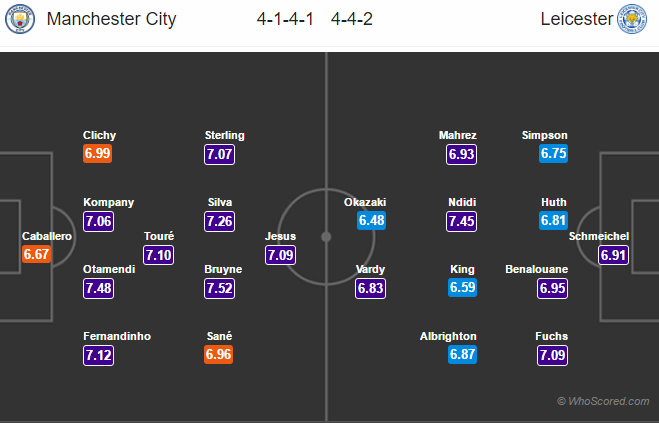
Task: Open player name Kompany
Action: [109, 201]
